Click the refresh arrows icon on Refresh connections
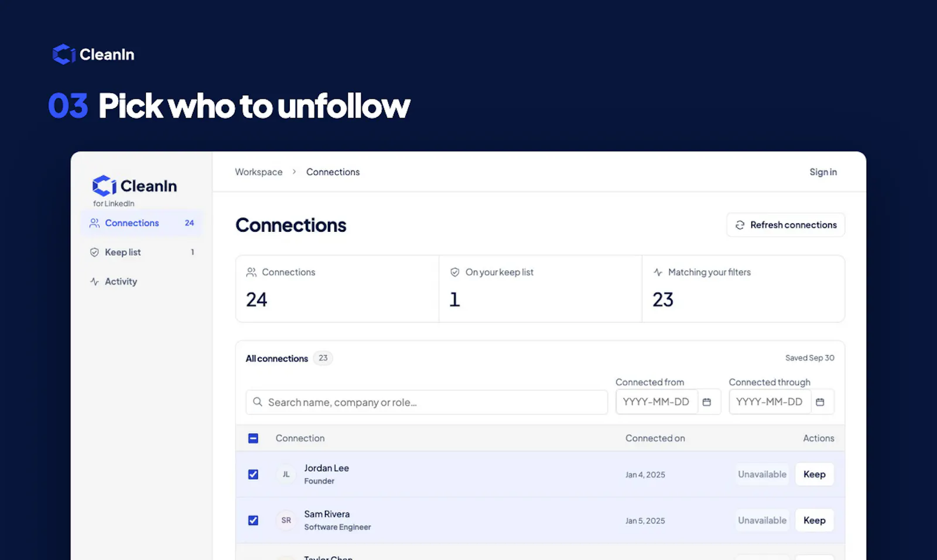Image resolution: width=937 pixels, height=560 pixels. 740,225
